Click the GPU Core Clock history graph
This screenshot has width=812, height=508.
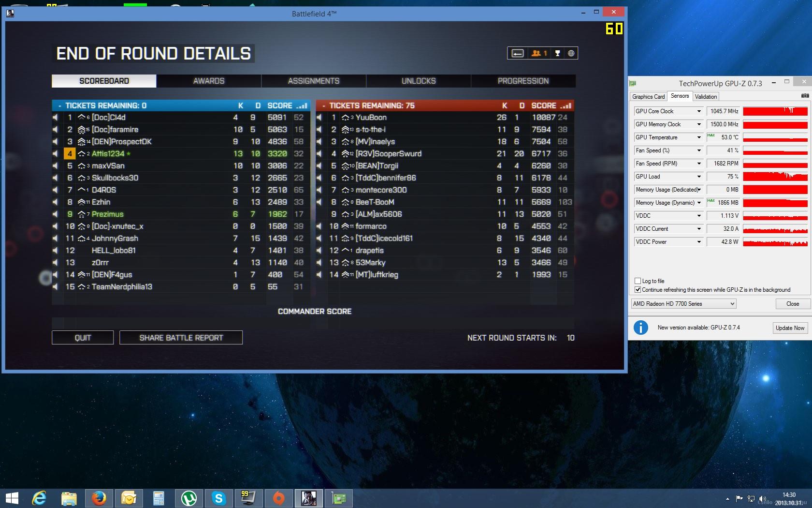tap(775, 111)
